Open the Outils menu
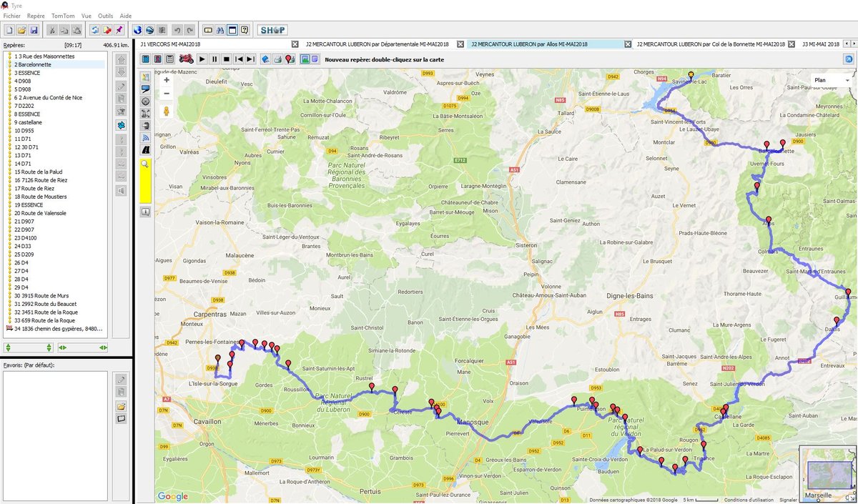 point(105,16)
